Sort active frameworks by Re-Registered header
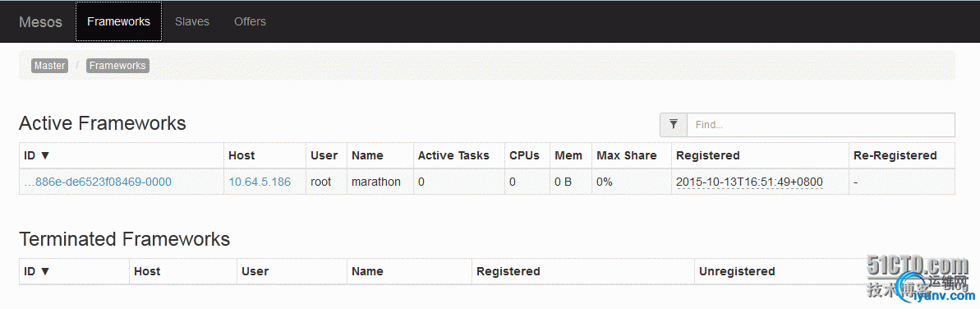Image resolution: width=980 pixels, height=309 pixels. [895, 156]
